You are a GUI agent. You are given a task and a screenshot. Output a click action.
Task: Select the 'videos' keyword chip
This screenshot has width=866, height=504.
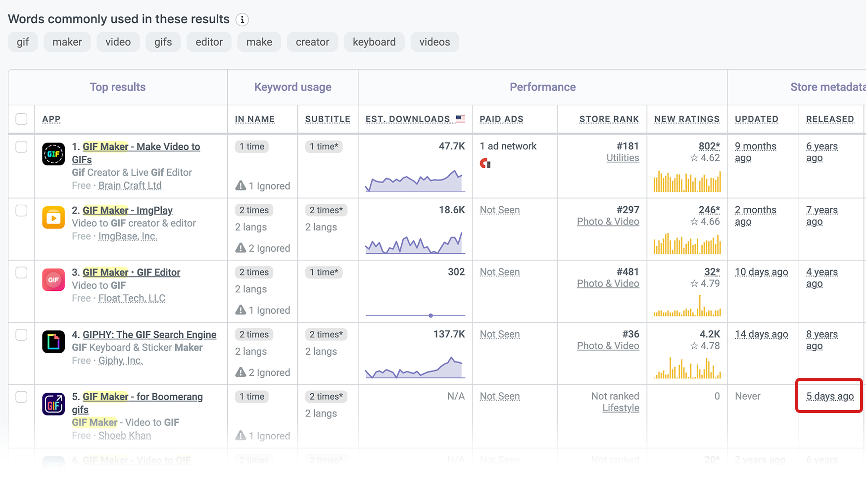[435, 42]
